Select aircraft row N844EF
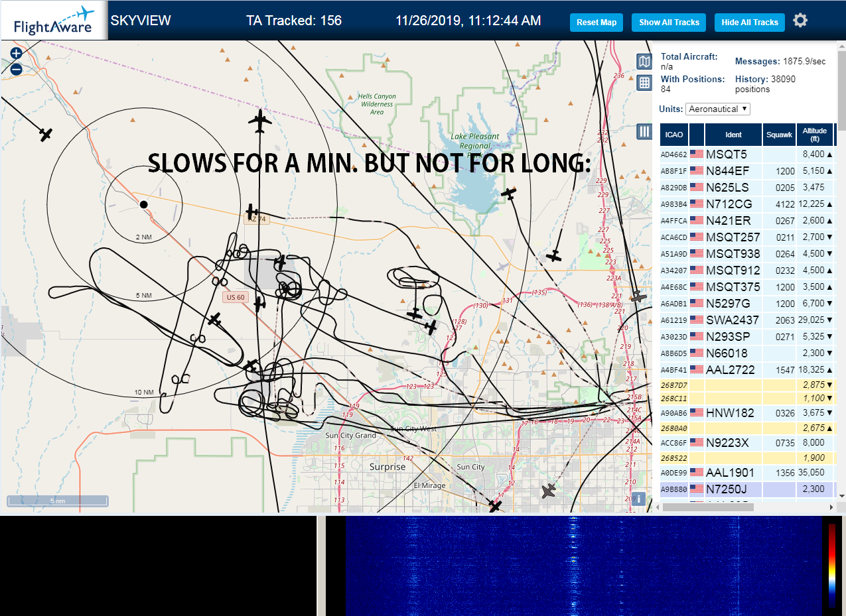Screen dimensions: 846x616 click(748, 170)
